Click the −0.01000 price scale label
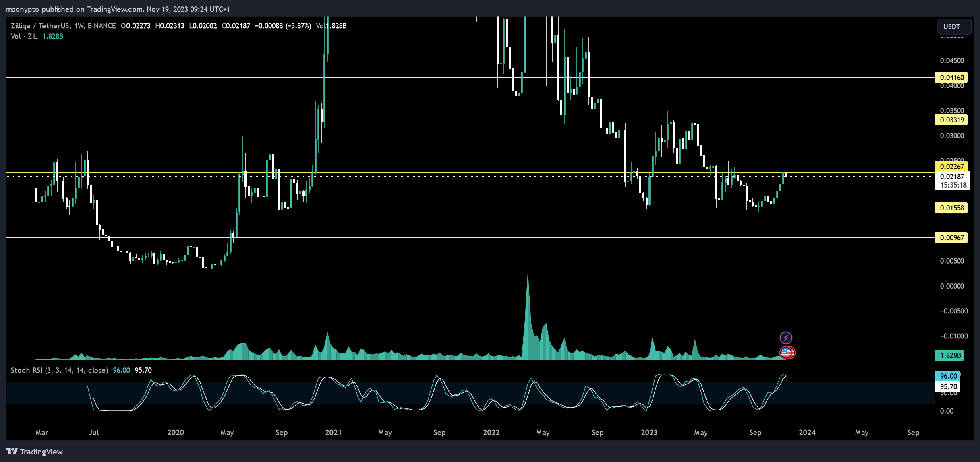The height and width of the screenshot is (462, 980). tap(954, 336)
